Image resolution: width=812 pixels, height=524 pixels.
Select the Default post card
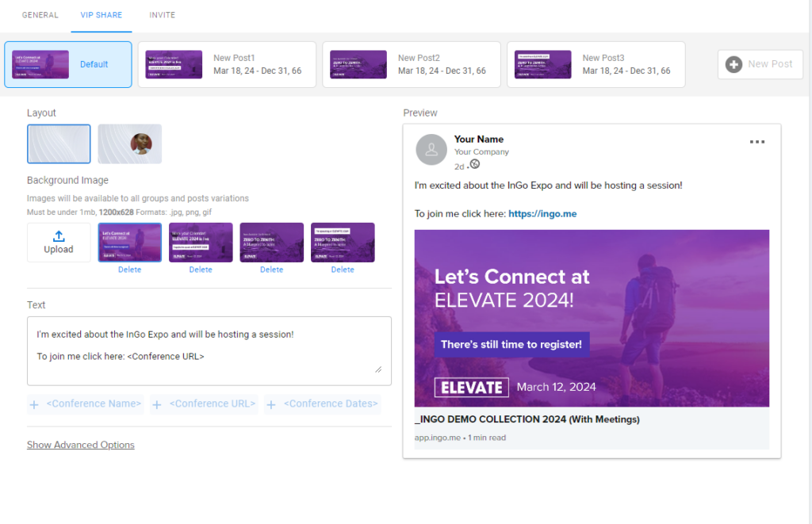coord(68,64)
